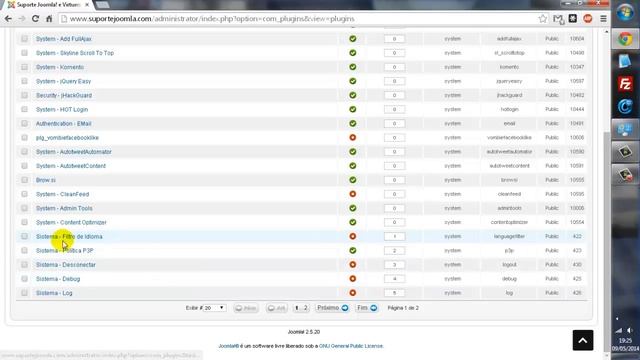Toggle status icon for Brow.si plugin
This screenshot has height=360, width=640.
353,180
